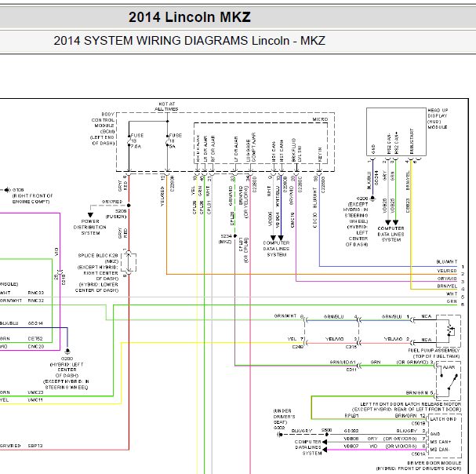Click the 'RUN/START' pin label in HUD module
The image size is (476, 474).
(412, 141)
